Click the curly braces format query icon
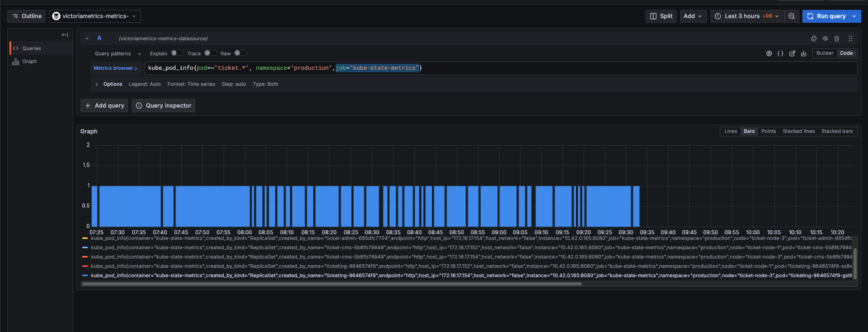868x332 pixels. tap(780, 53)
